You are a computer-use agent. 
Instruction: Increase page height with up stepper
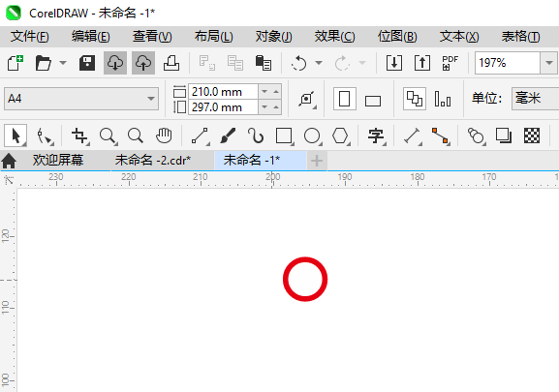(276, 107)
